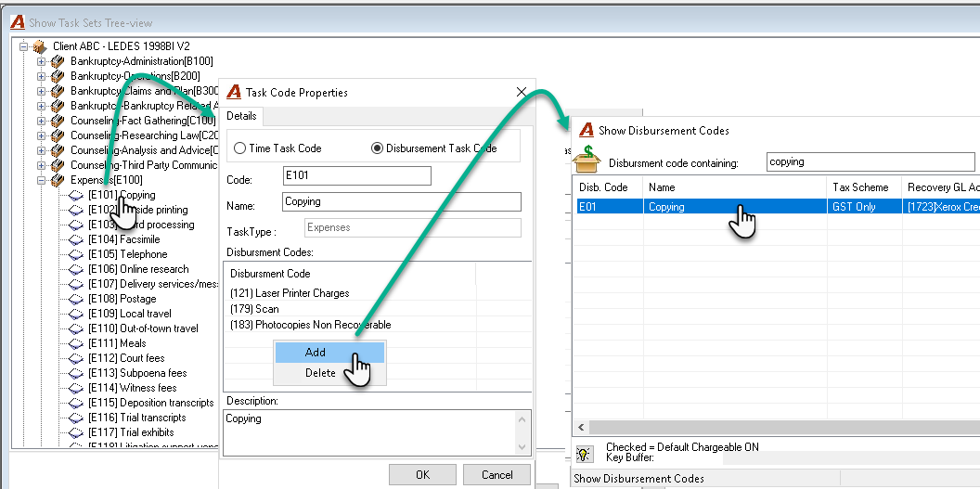Expand the Bankruptcy-Bankruptcy Related node
The width and height of the screenshot is (980, 489).
pyautogui.click(x=41, y=106)
